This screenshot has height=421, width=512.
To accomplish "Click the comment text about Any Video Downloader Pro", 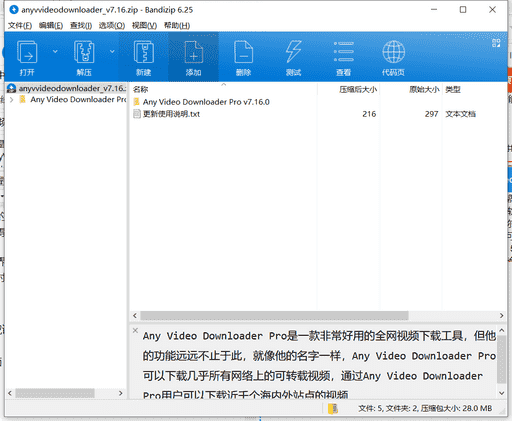I will pyautogui.click(x=319, y=365).
